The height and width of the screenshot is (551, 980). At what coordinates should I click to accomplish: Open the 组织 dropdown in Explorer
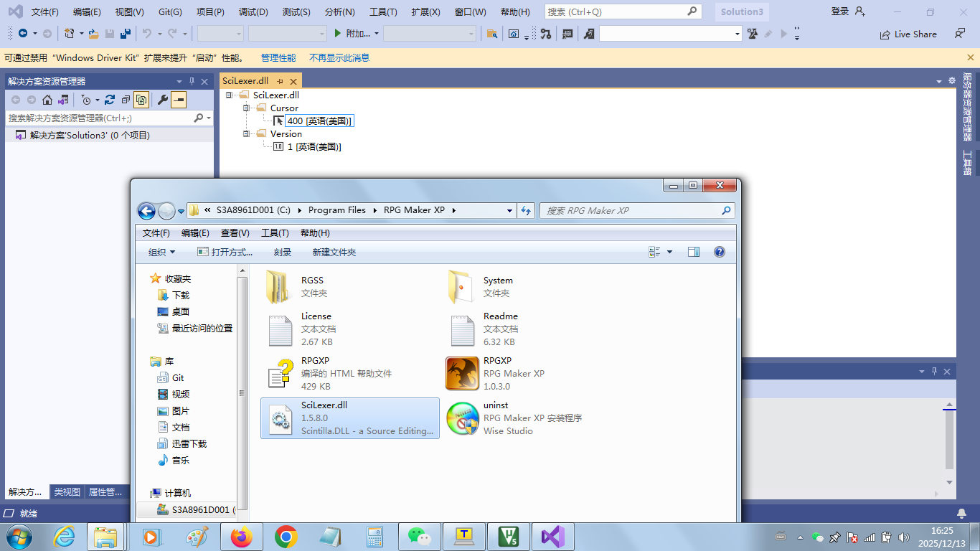pyautogui.click(x=161, y=252)
